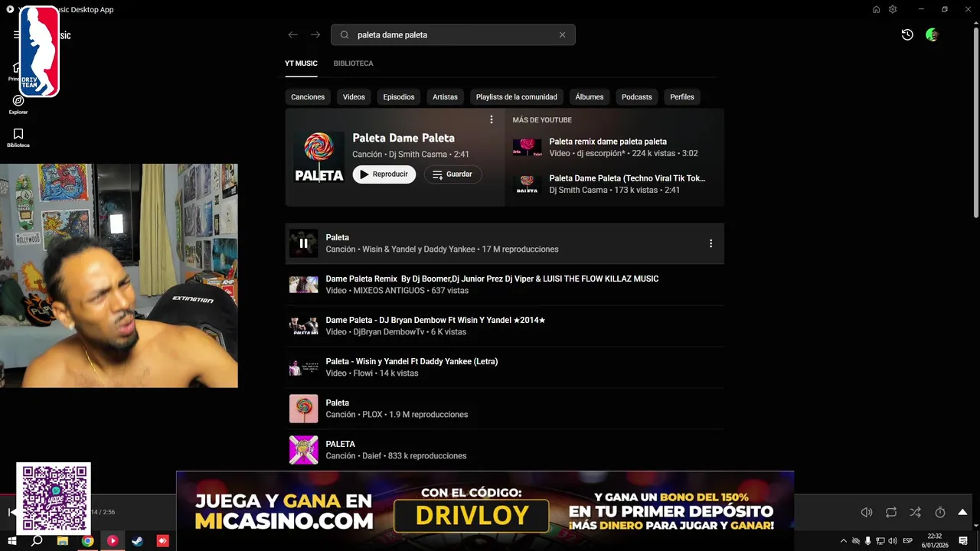
Task: Open Steam from the taskbar
Action: [x=137, y=541]
